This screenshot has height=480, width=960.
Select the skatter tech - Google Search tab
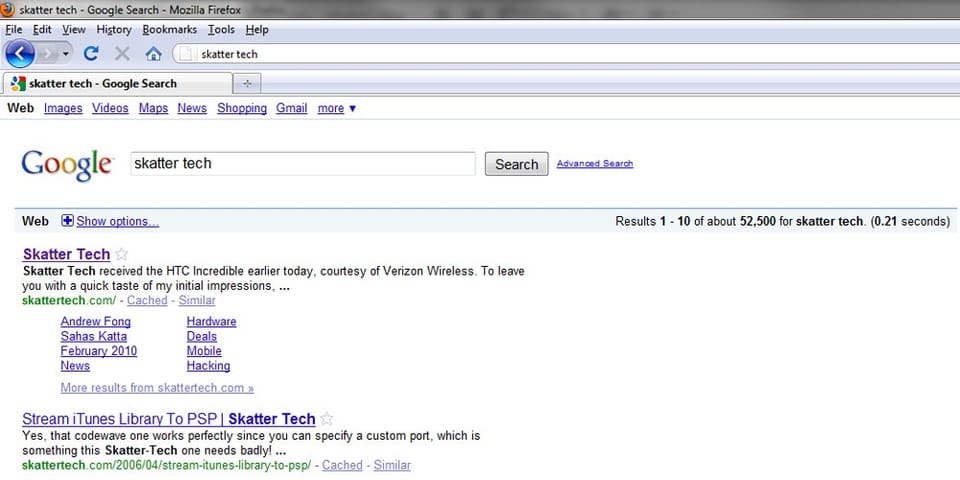pos(118,84)
